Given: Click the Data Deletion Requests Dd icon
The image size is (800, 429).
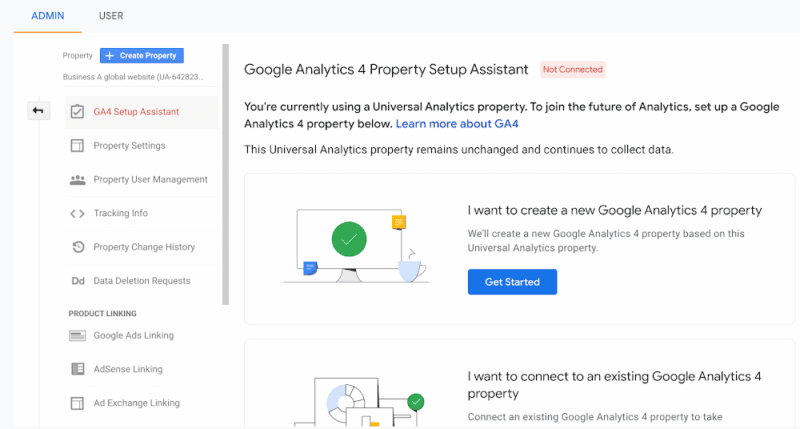Looking at the screenshot, I should [x=77, y=281].
